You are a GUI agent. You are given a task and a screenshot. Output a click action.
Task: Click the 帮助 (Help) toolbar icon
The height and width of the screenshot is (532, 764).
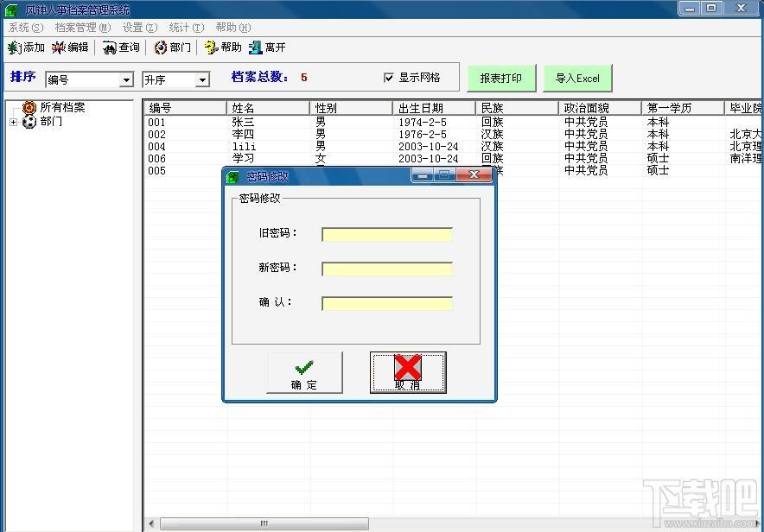[212, 47]
